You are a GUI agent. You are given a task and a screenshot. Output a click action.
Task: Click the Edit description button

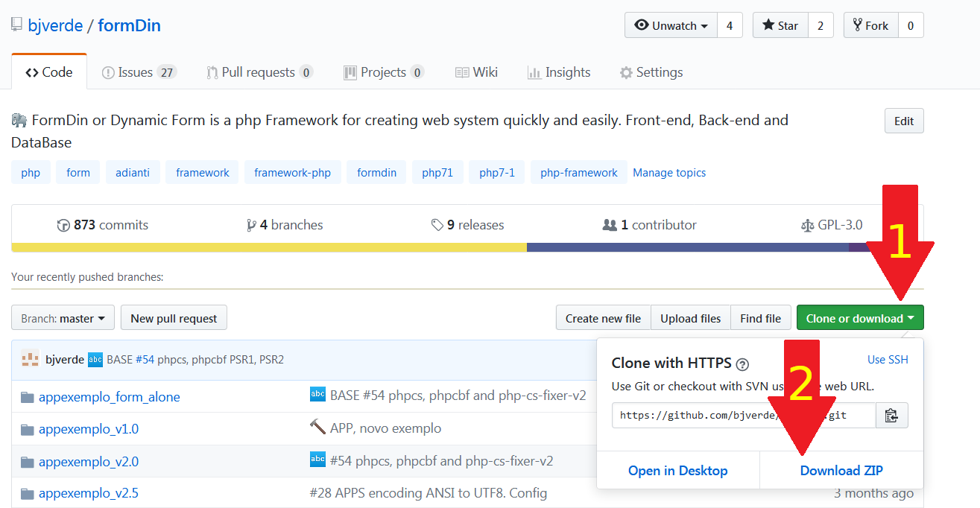click(904, 121)
